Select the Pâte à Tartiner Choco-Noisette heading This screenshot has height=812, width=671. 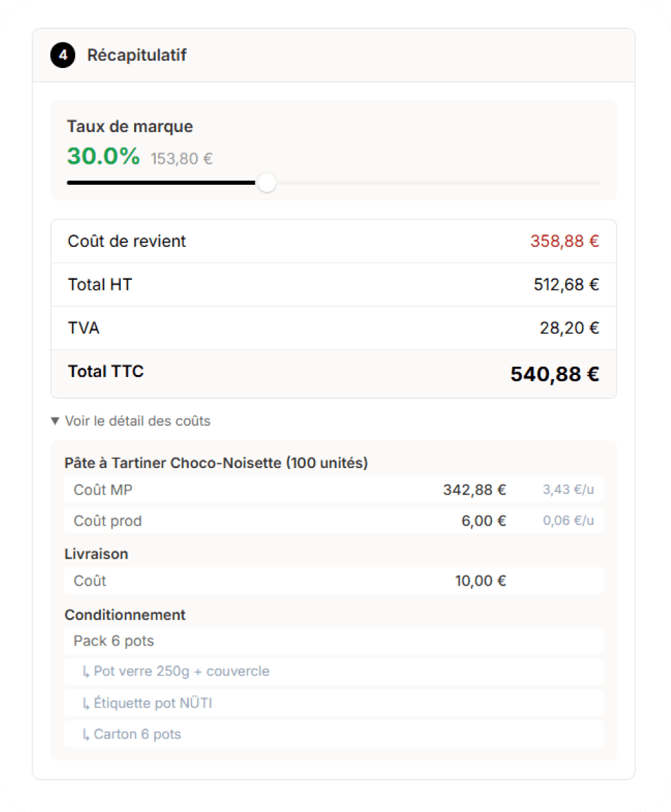coord(216,463)
